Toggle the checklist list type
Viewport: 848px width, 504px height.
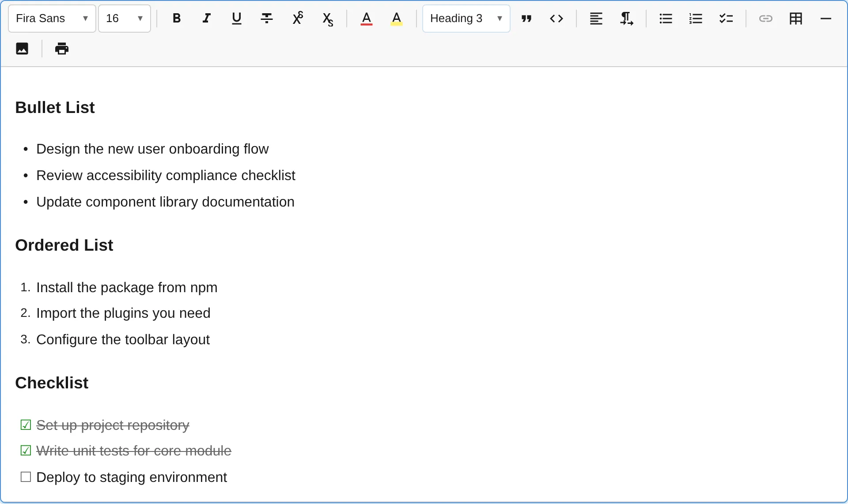[726, 18]
